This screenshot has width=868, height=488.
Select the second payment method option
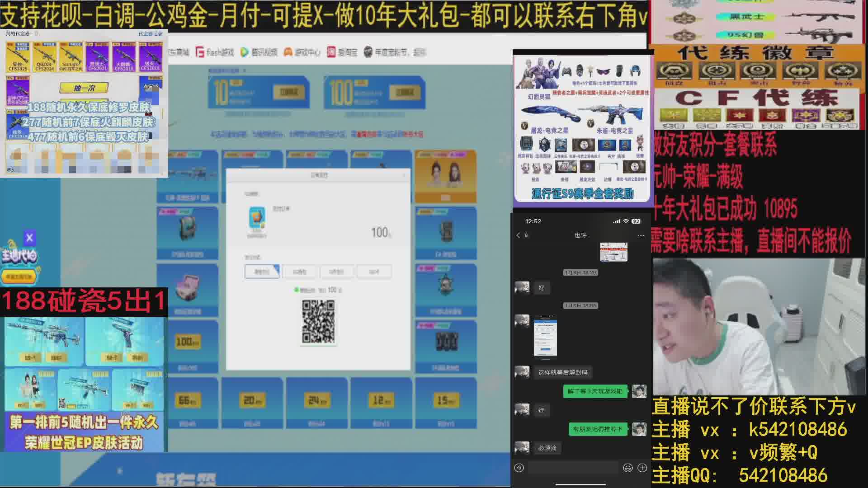[299, 272]
